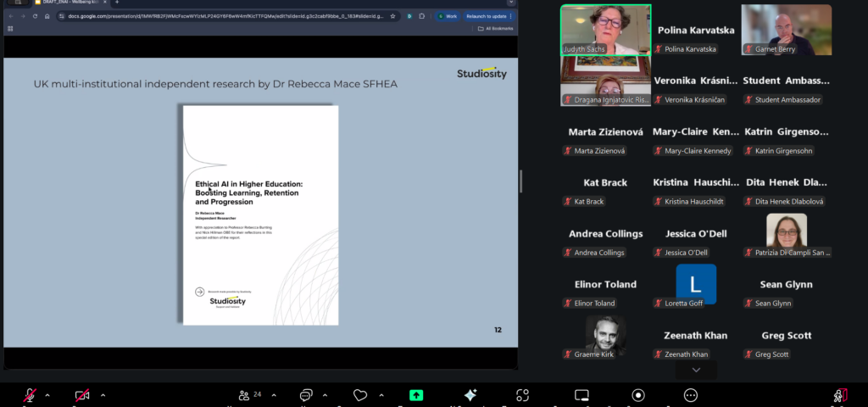Viewport: 868px width, 407px height.
Task: Open the Apps icon in toolbar
Action: 523,395
